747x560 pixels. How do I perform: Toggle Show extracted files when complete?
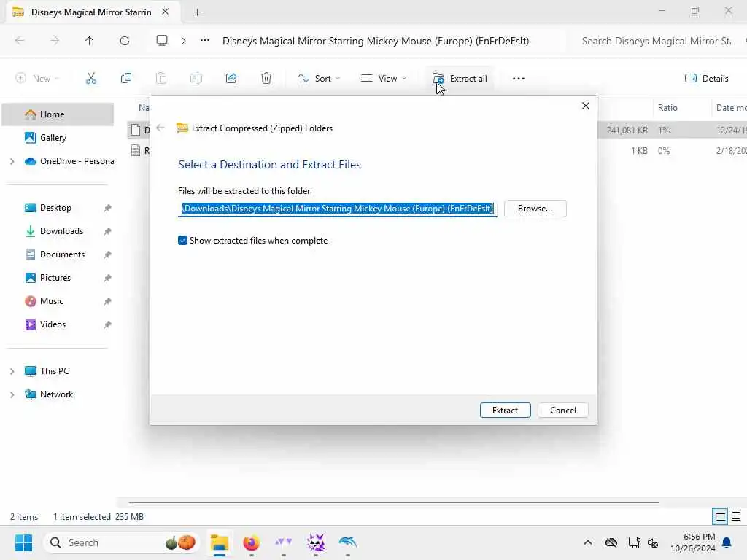(x=182, y=241)
